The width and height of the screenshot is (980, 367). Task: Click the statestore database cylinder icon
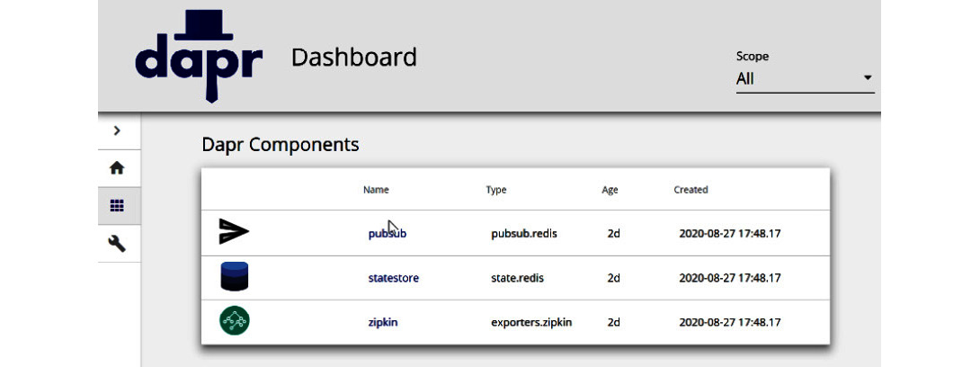(x=235, y=276)
